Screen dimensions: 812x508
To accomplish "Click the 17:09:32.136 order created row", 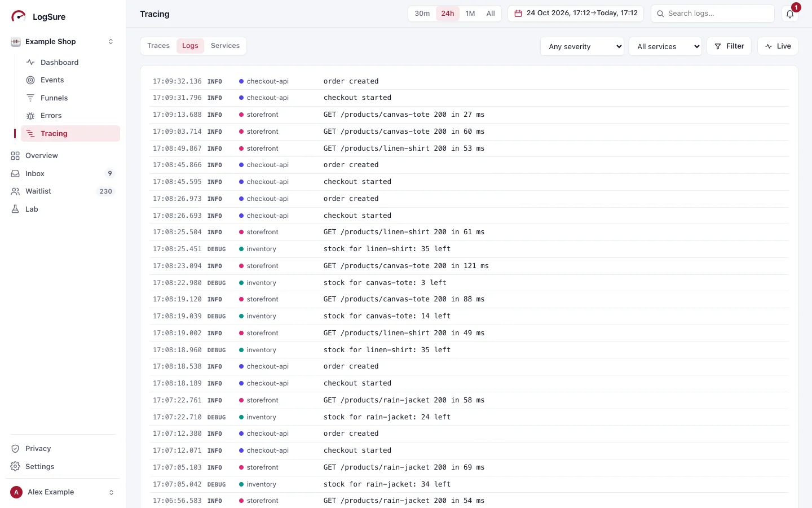I will (x=469, y=81).
